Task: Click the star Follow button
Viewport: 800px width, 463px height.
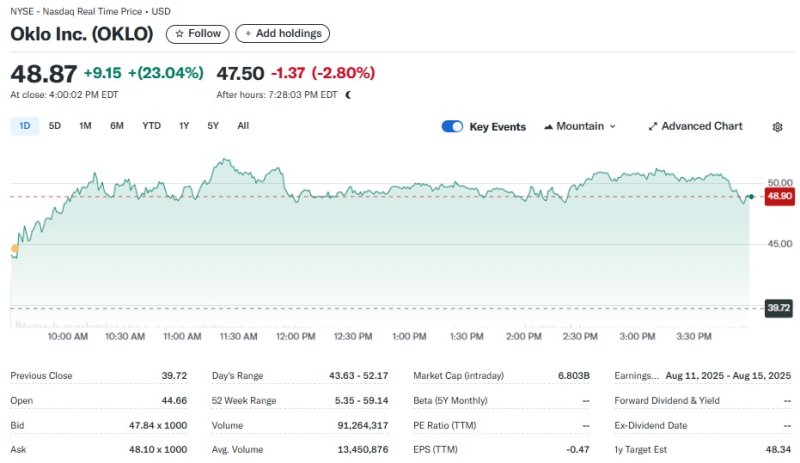Action: pyautogui.click(x=194, y=33)
